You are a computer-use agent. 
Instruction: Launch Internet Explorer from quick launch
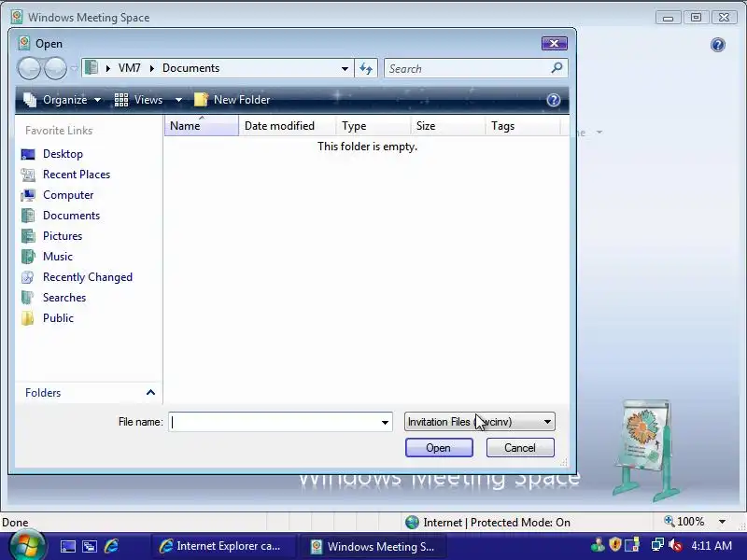point(111,546)
